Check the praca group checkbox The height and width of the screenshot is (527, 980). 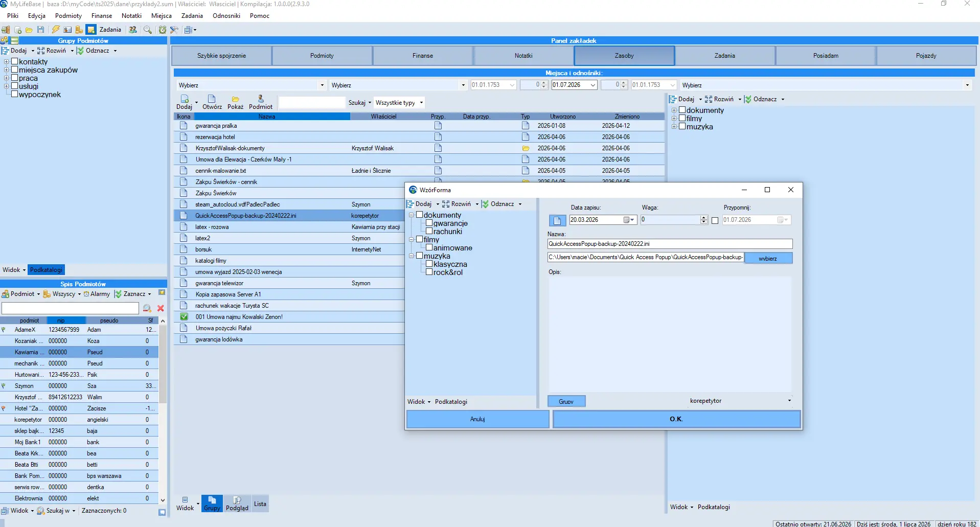point(15,78)
